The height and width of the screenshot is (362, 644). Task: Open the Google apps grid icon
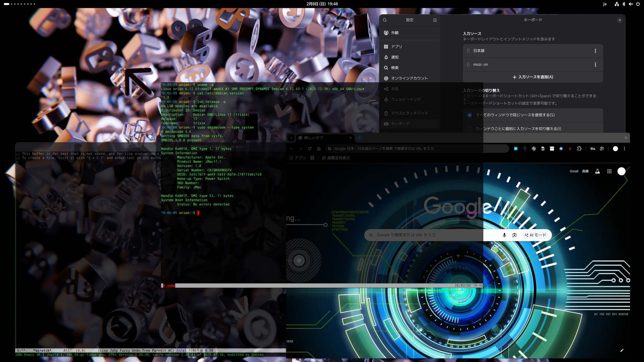point(609,171)
